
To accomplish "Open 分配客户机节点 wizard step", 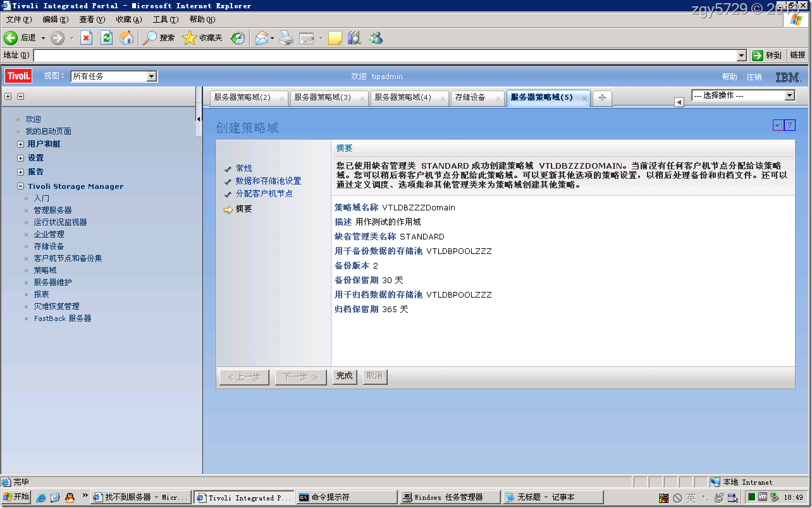I will tap(264, 194).
